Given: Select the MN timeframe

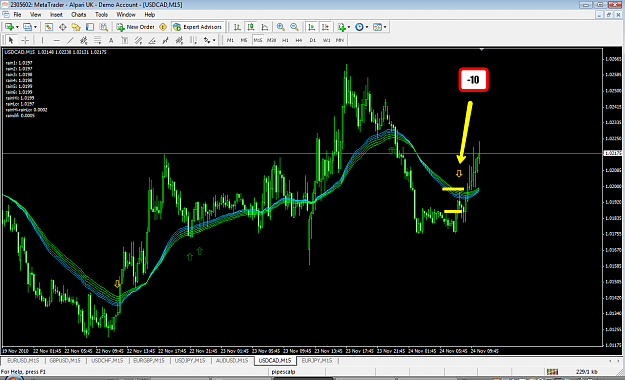Looking at the screenshot, I should (340, 40).
